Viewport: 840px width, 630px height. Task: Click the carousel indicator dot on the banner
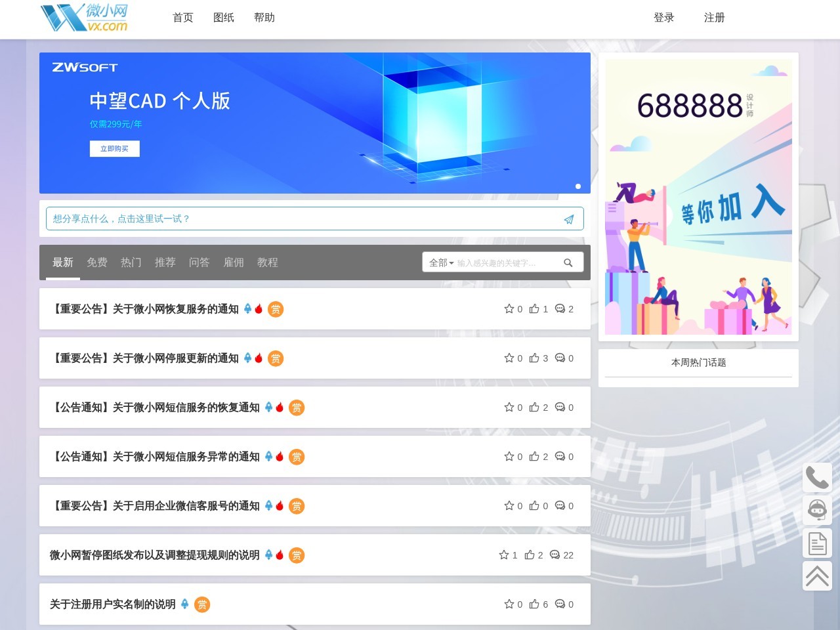click(x=578, y=186)
